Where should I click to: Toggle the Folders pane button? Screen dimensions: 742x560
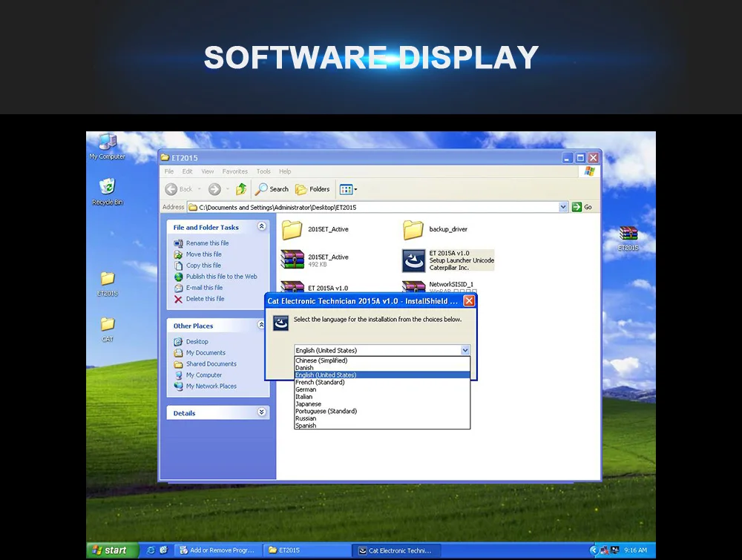[x=312, y=189]
